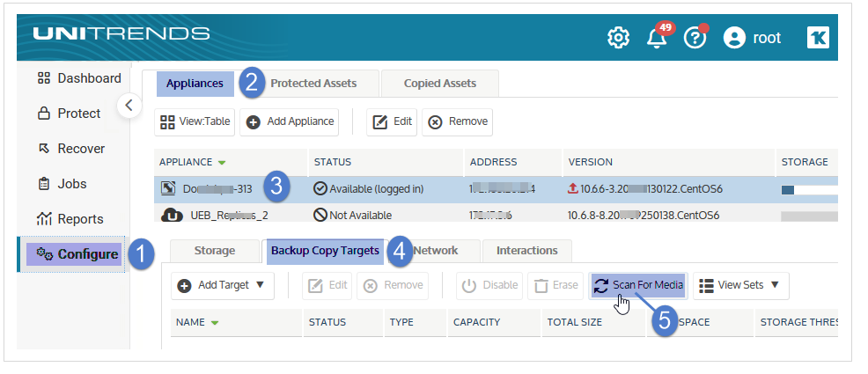Remove the selected appliance

click(x=457, y=121)
